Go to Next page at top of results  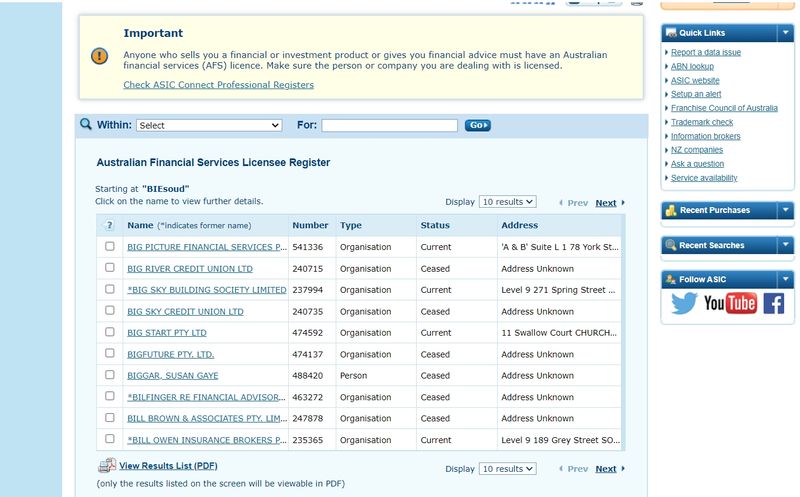tap(606, 203)
